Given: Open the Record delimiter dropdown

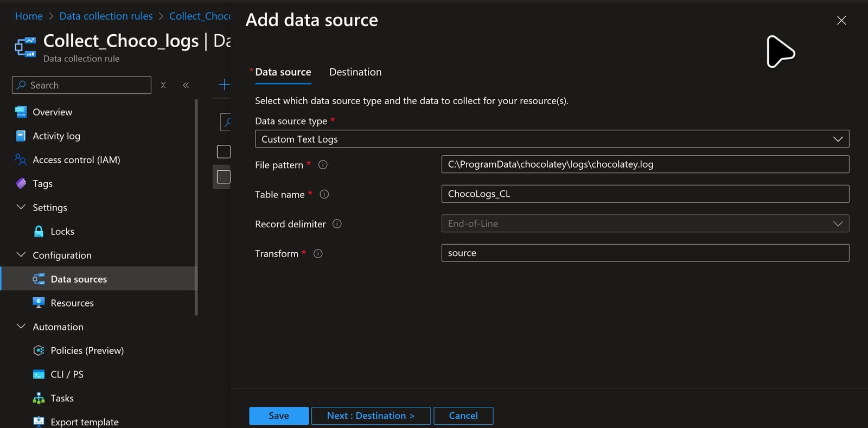Looking at the screenshot, I should tap(646, 223).
